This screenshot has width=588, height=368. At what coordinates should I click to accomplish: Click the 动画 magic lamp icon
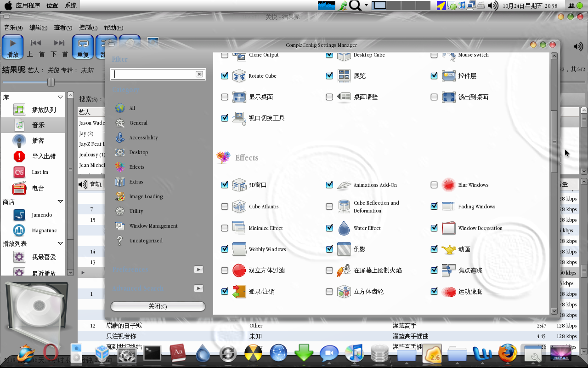tap(449, 249)
